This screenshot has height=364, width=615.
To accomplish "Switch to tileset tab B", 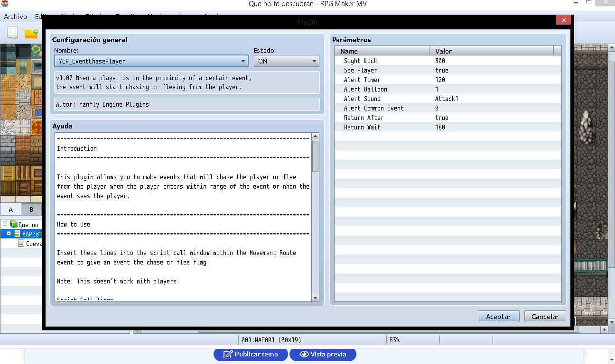I will pos(31,209).
